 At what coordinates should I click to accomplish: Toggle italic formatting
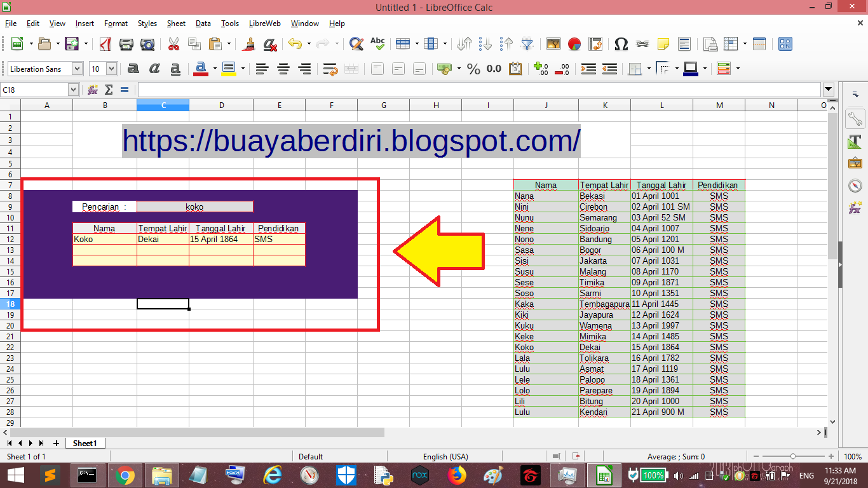(154, 68)
